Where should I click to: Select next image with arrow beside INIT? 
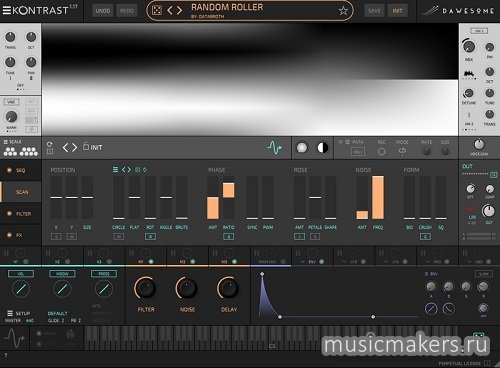click(x=74, y=147)
